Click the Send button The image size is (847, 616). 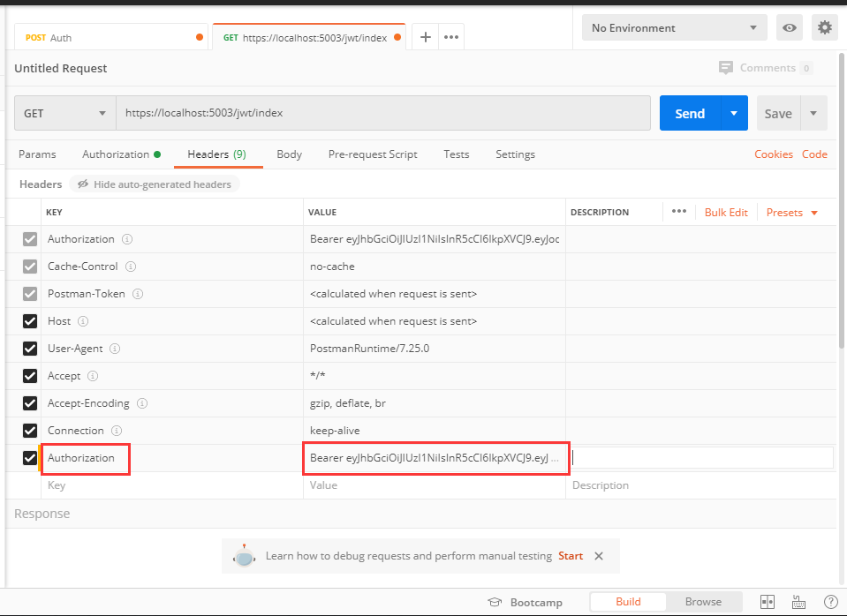click(690, 114)
